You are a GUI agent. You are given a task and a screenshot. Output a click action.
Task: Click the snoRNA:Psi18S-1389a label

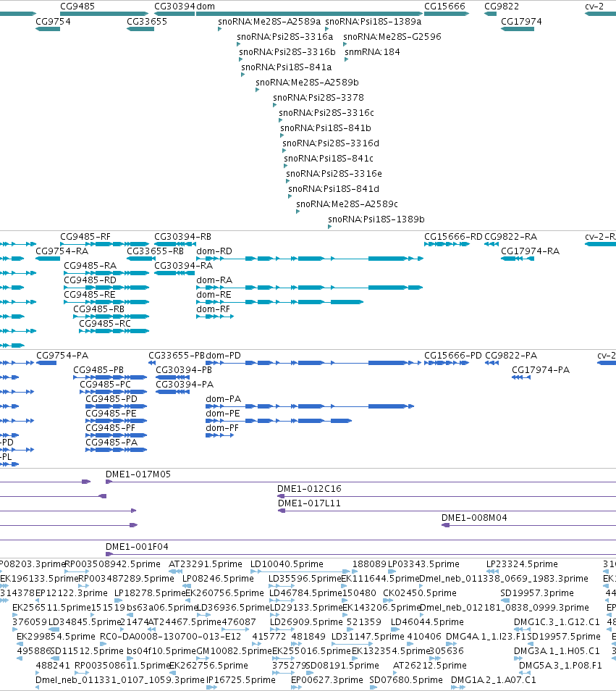pyautogui.click(x=373, y=21)
